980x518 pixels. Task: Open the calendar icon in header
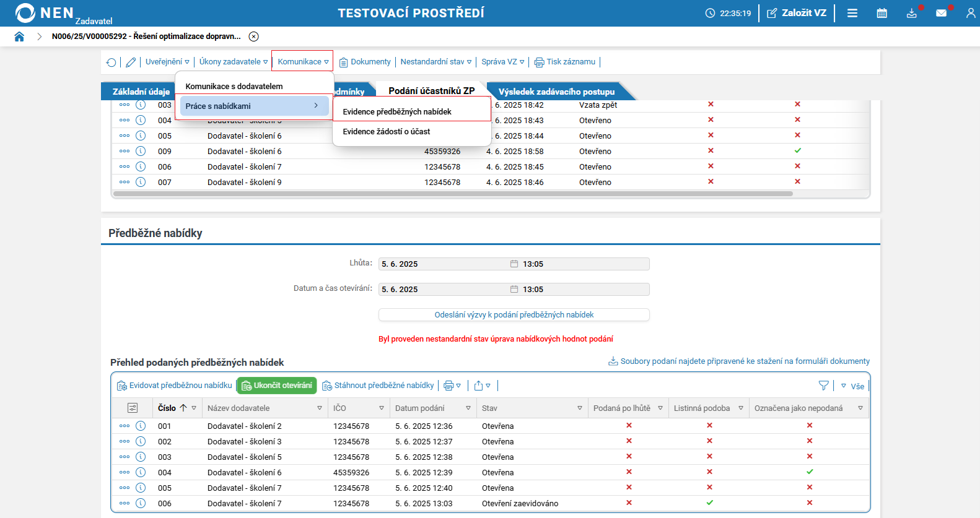click(x=882, y=13)
